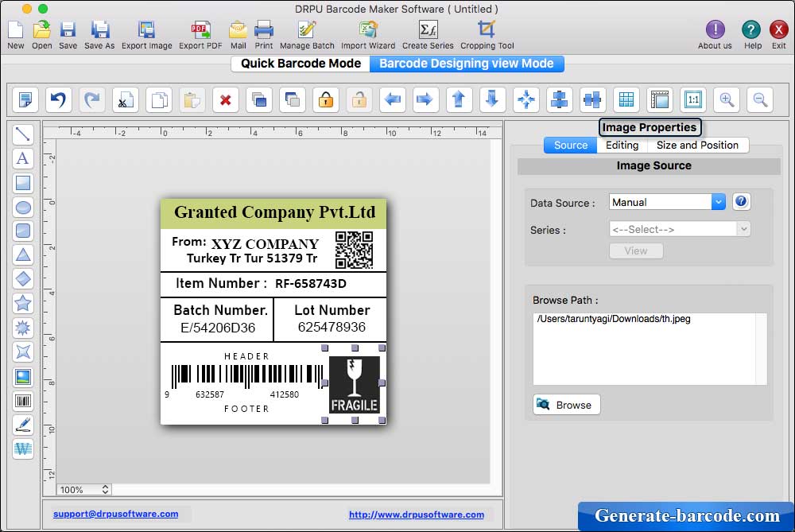795x532 pixels.
Task: Move object right with arrow icon
Action: (x=425, y=99)
